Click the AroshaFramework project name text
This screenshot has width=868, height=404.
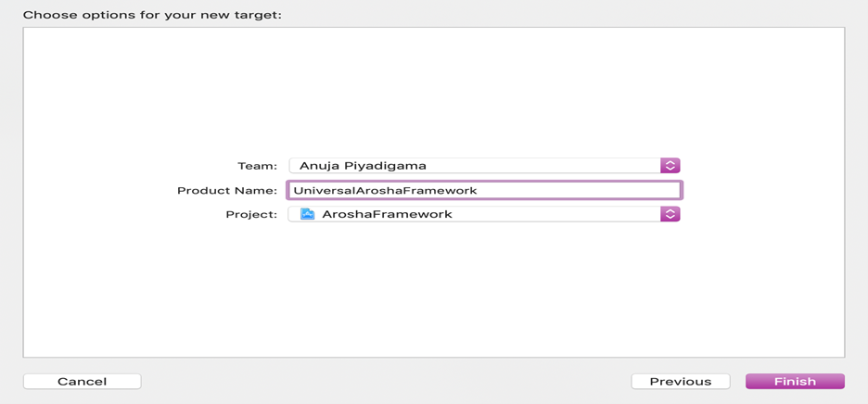click(387, 214)
